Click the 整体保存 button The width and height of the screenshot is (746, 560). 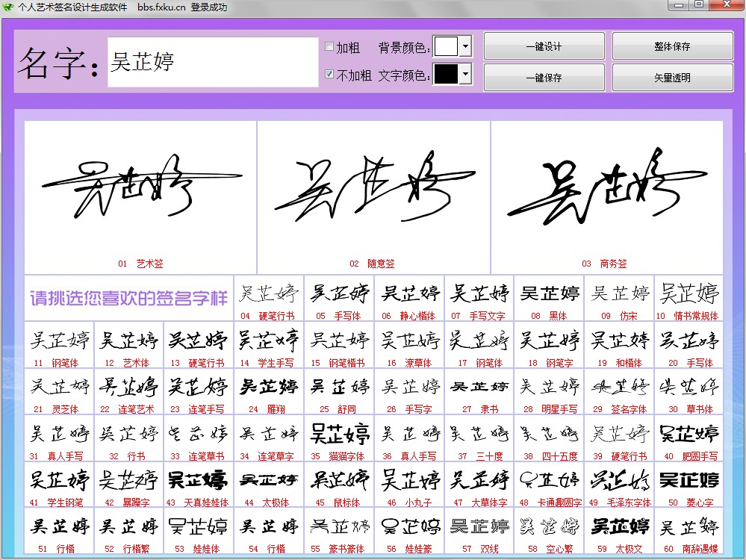(x=672, y=46)
